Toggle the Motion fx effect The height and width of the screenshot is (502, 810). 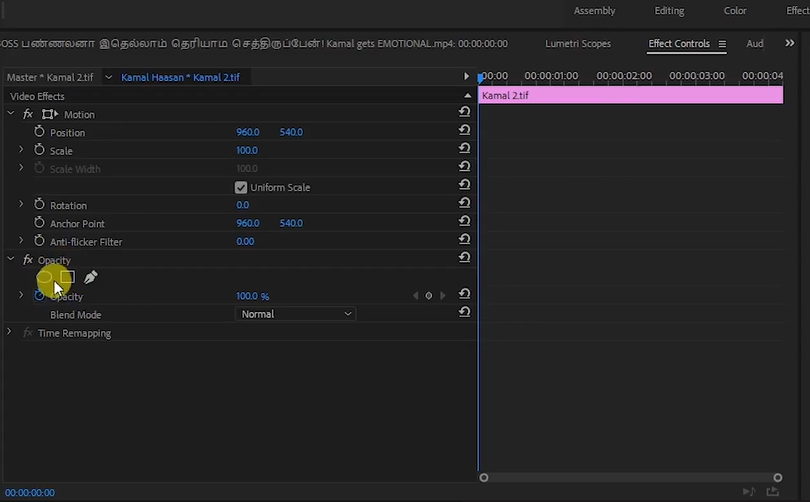(28, 114)
